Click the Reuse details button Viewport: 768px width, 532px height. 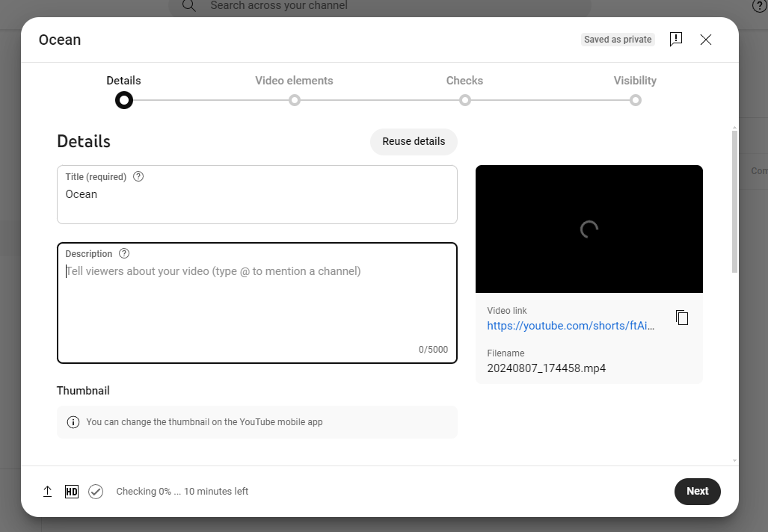[x=414, y=141]
